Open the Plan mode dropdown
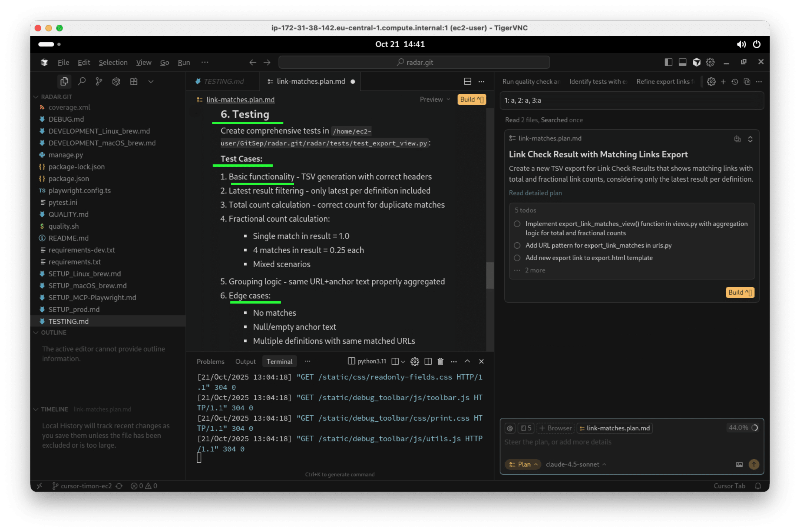 (x=523, y=464)
